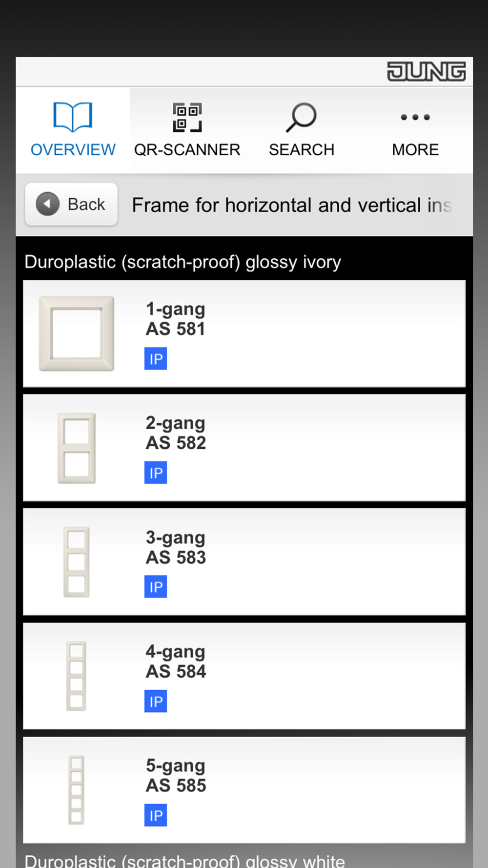Open the 4-gang AS 584 entry
The height and width of the screenshot is (868, 488).
coord(244,676)
